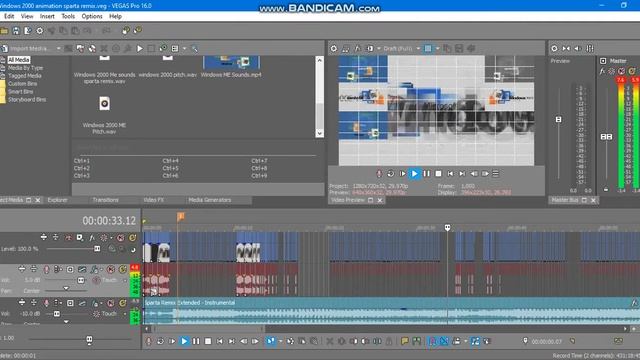Screen dimensions: 640x360
Task: Start playback with Play Media icon in Project Media
Action: [x=140, y=49]
